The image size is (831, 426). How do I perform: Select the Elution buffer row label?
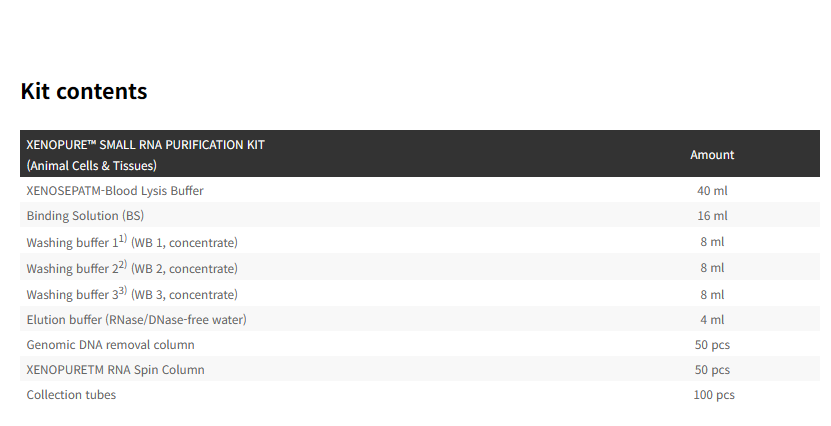click(x=136, y=320)
